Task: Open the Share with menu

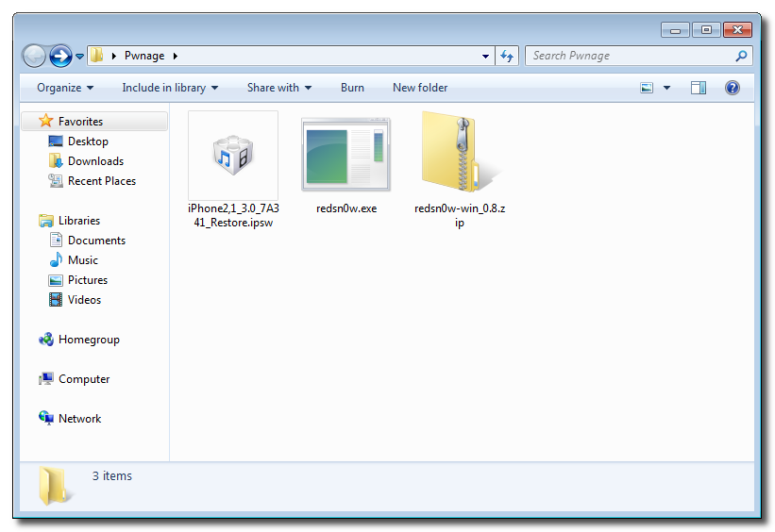Action: click(279, 88)
